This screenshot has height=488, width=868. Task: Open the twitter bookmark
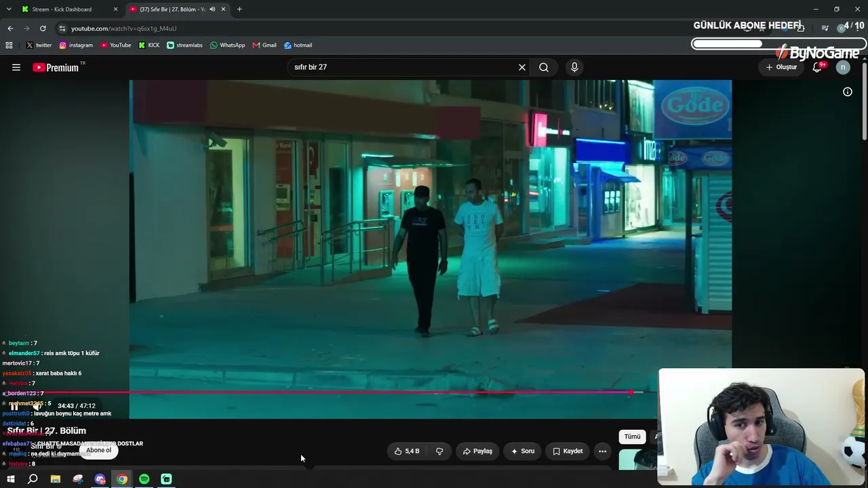[39, 45]
